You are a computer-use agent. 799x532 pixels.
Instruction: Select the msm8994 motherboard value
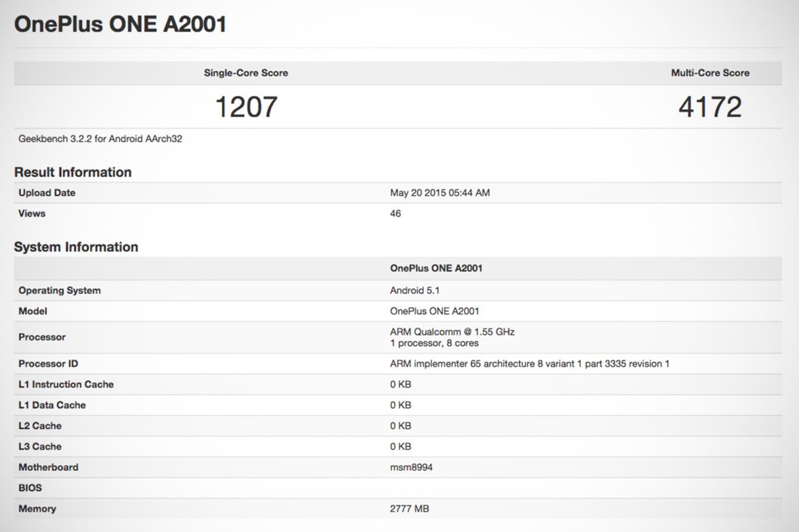click(411, 467)
